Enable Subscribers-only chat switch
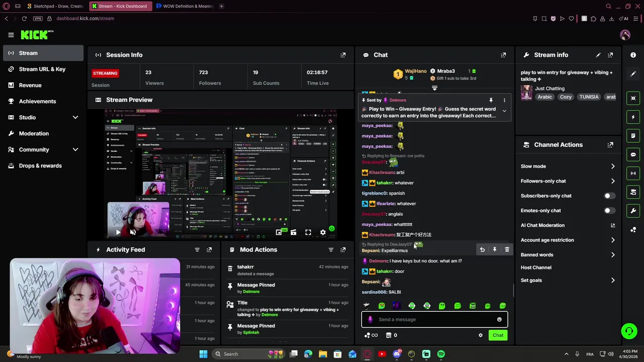The image size is (644, 362). [x=609, y=196]
